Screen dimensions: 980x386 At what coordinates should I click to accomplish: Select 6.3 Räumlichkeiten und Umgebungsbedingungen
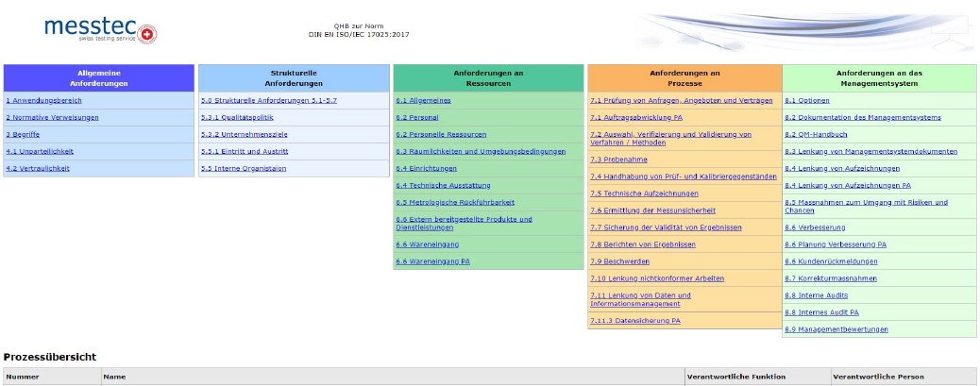point(481,151)
